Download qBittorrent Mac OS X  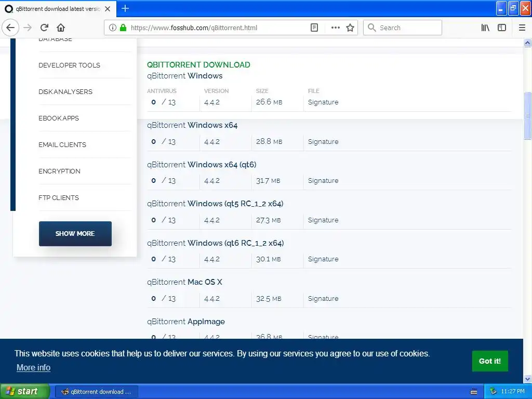pyautogui.click(x=184, y=282)
